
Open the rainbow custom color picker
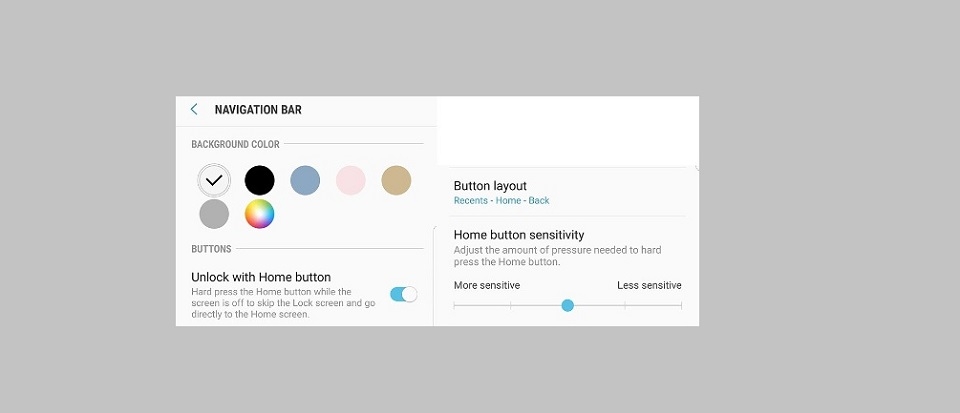(260, 214)
